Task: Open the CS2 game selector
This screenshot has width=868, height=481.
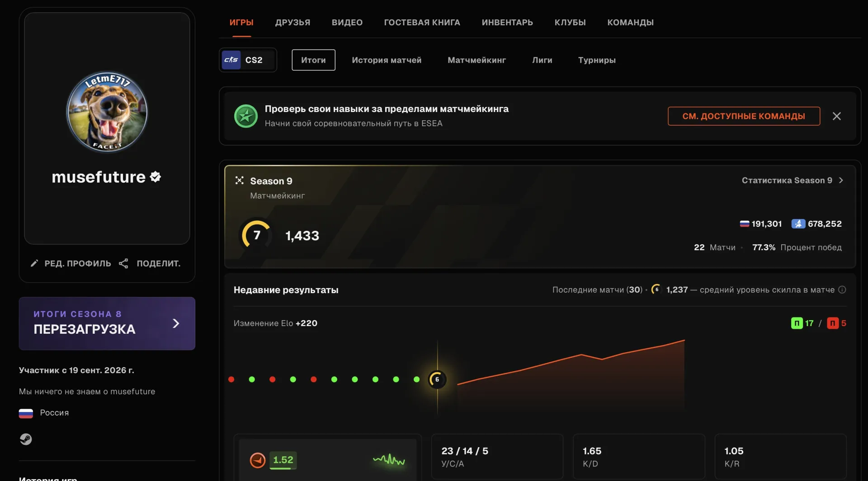Action: pos(248,60)
